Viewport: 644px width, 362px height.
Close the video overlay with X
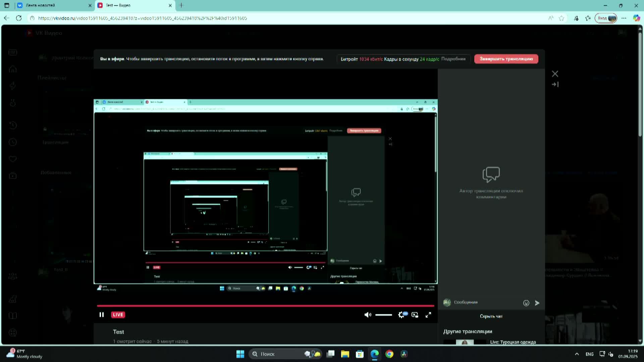pyautogui.click(x=555, y=74)
